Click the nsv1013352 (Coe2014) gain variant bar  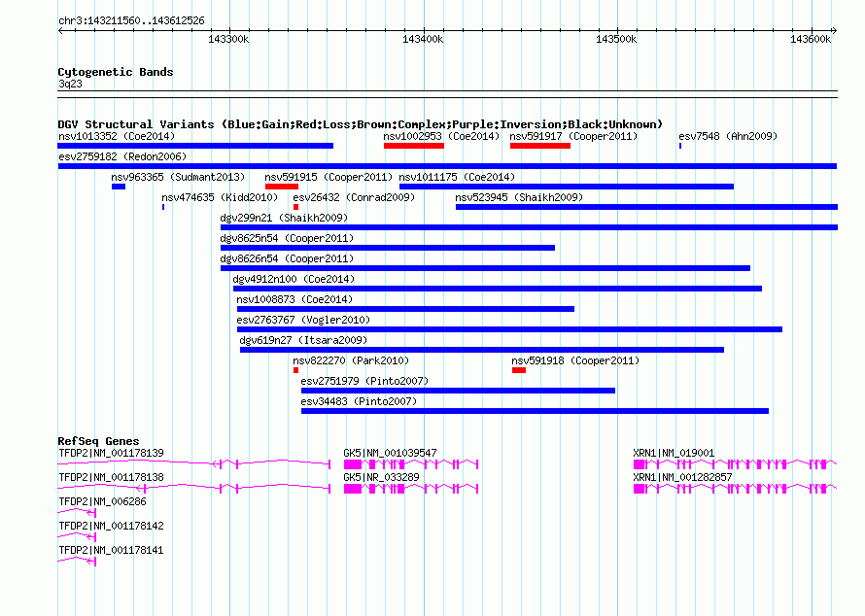tap(195, 146)
